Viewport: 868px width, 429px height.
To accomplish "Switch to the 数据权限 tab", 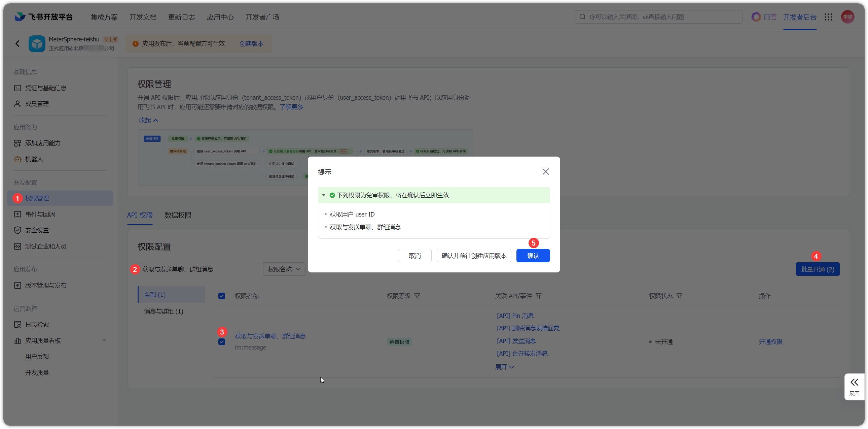I will click(178, 215).
